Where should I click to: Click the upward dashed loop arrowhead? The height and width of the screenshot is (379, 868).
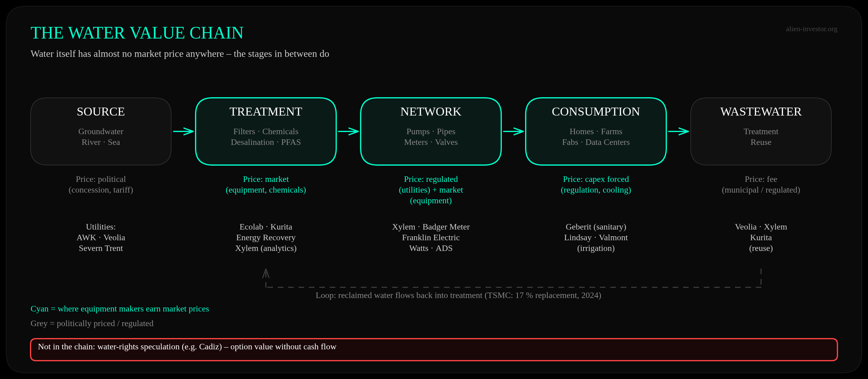coord(266,273)
